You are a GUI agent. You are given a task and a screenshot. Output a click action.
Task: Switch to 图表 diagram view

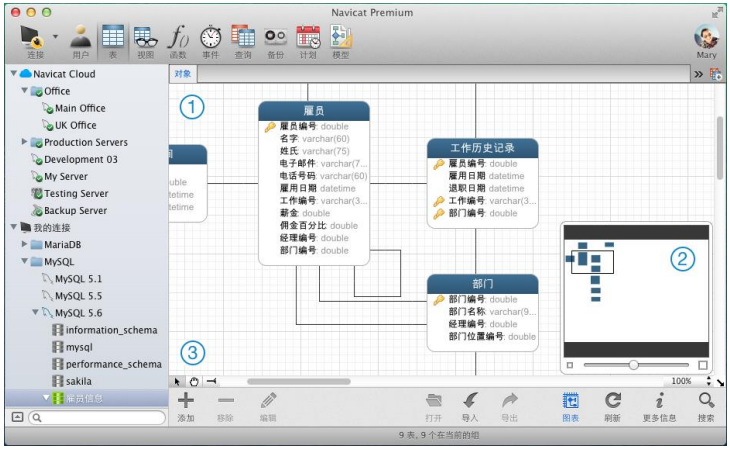click(571, 401)
